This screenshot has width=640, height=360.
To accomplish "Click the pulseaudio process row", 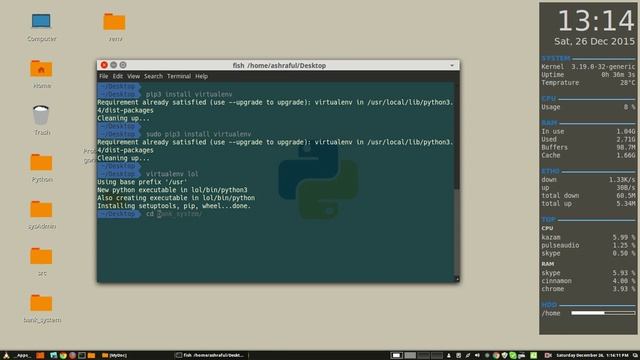I will tap(588, 245).
